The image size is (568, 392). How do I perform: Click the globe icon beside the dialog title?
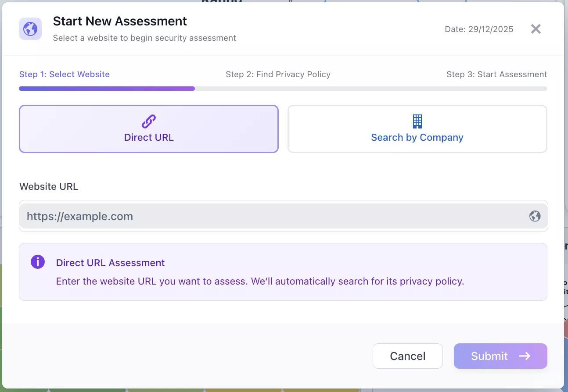point(30,29)
